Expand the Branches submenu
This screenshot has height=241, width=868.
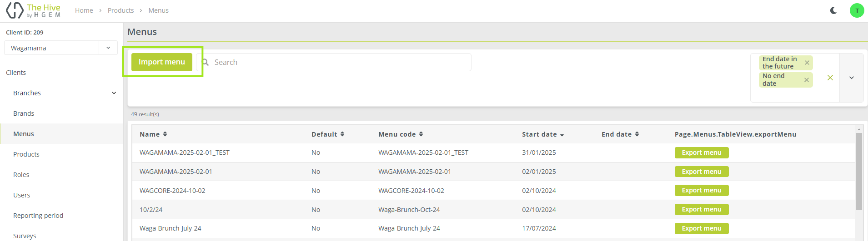tap(114, 93)
